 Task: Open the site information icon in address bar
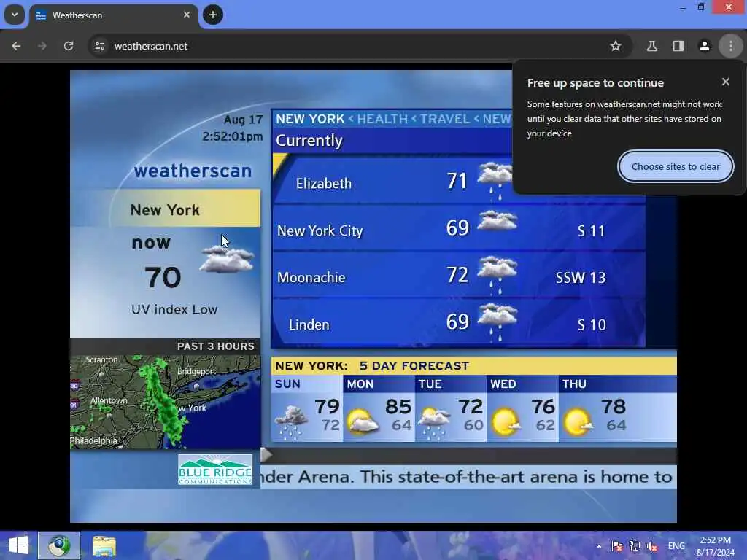[100, 46]
